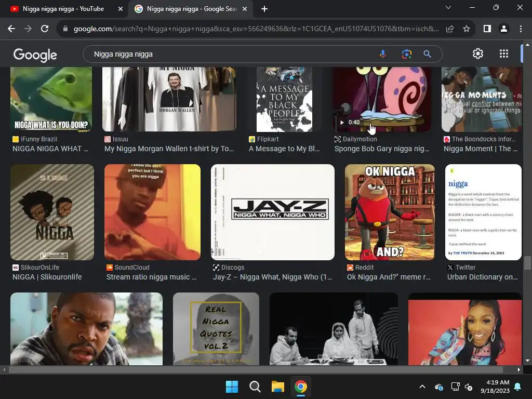This screenshot has width=532, height=399.
Task: Show hidden system tray icons
Action: [422, 387]
